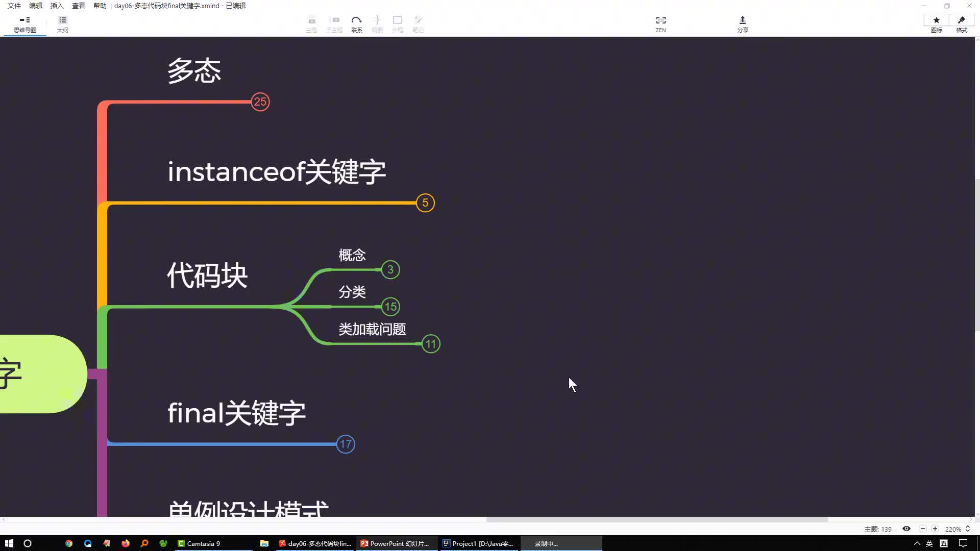Click the horizontal scrollbar thumb
This screenshot has width=980, height=551.
pos(657,519)
